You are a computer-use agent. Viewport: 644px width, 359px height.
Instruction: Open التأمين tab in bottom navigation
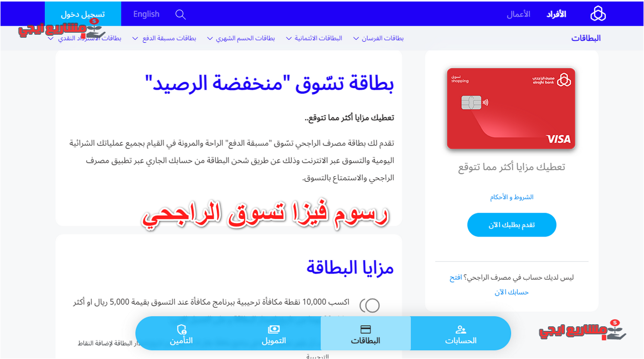[x=182, y=333]
